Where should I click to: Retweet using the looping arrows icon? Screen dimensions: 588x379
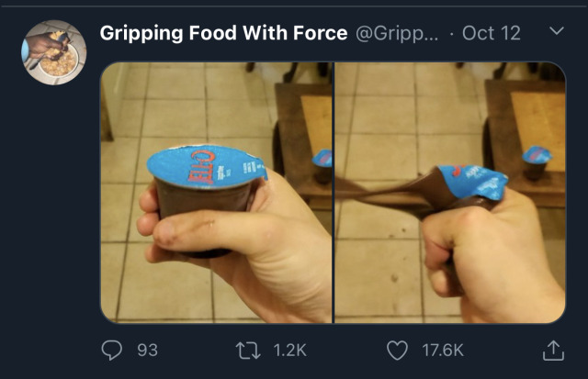pos(248,351)
